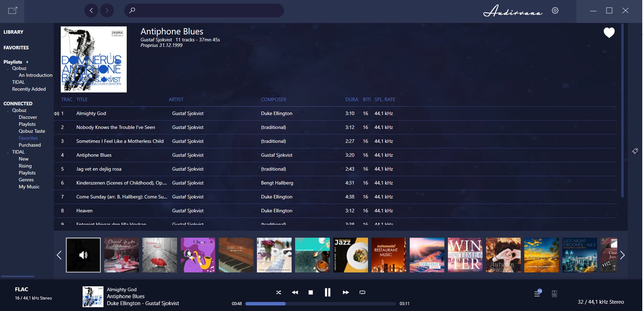644x311 pixels.
Task: Collapse the TIDAL tree under Connected
Action: pyautogui.click(x=8, y=153)
